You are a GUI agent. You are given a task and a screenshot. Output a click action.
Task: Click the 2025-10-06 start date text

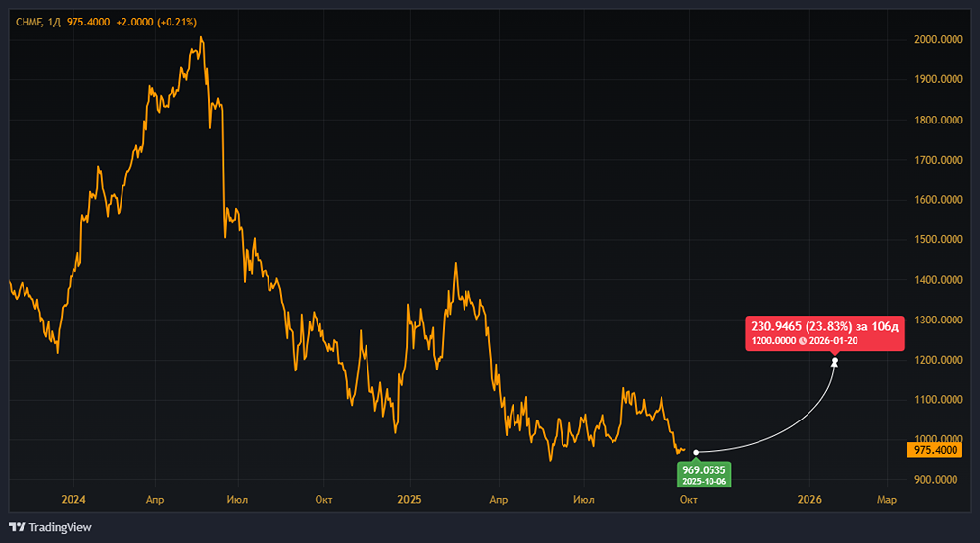pos(704,482)
